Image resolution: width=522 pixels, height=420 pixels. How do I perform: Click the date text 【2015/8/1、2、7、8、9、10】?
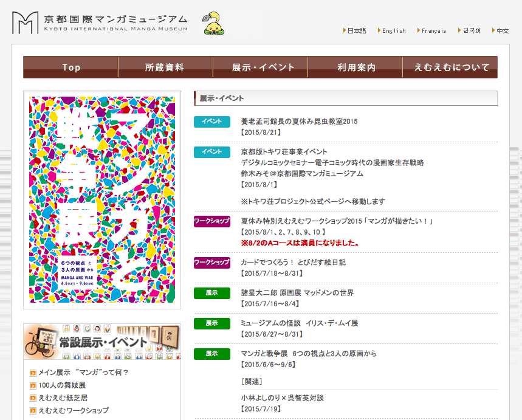point(283,232)
